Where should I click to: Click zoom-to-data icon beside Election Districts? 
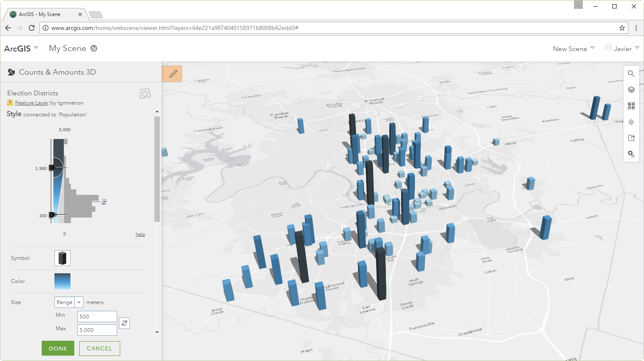(x=145, y=94)
